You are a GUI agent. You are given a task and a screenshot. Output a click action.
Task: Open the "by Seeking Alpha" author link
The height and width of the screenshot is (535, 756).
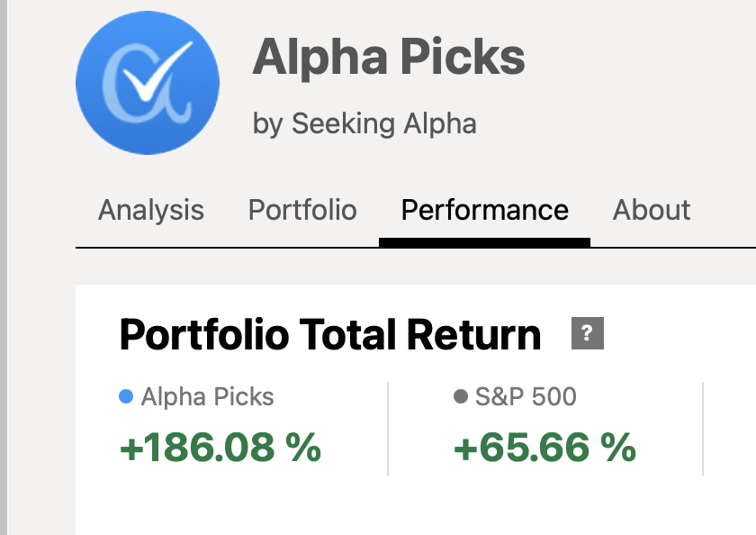point(364,123)
